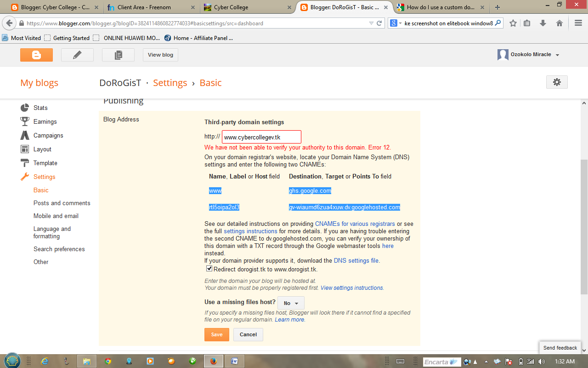Click the Ozokolo Miracle profile avatar
This screenshot has height=368, width=588.
tap(503, 55)
